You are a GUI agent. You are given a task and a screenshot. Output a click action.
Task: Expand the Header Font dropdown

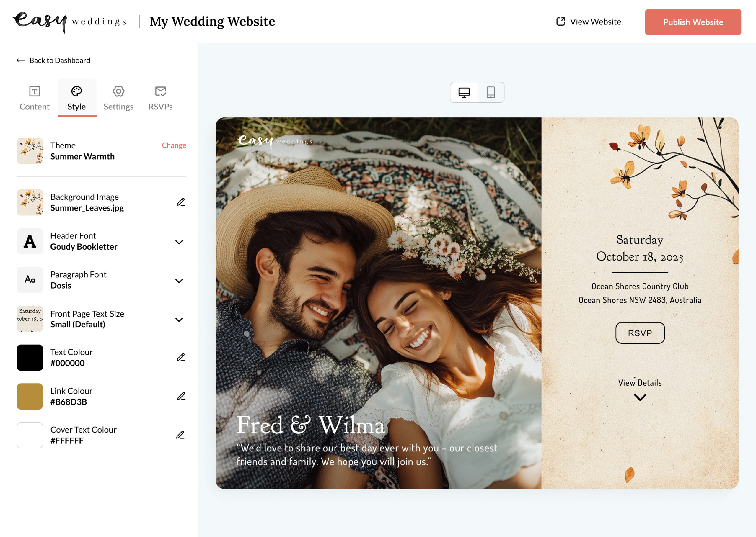pos(179,242)
